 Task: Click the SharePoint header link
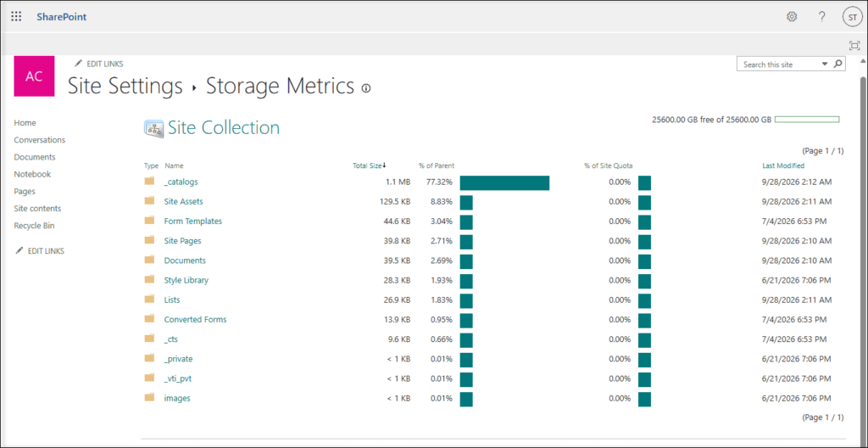61,17
